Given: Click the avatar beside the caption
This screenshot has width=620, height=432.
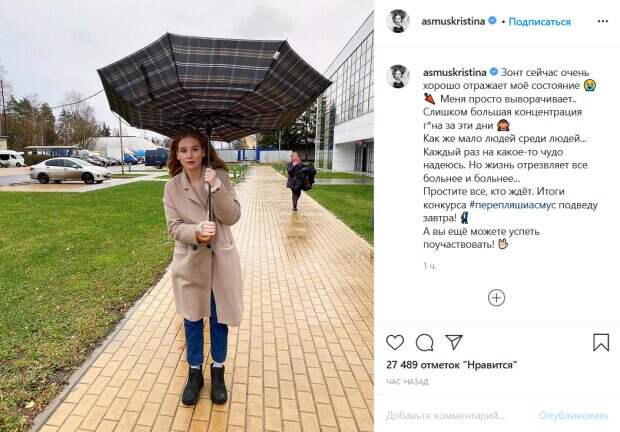Looking at the screenshot, I should click(398, 76).
